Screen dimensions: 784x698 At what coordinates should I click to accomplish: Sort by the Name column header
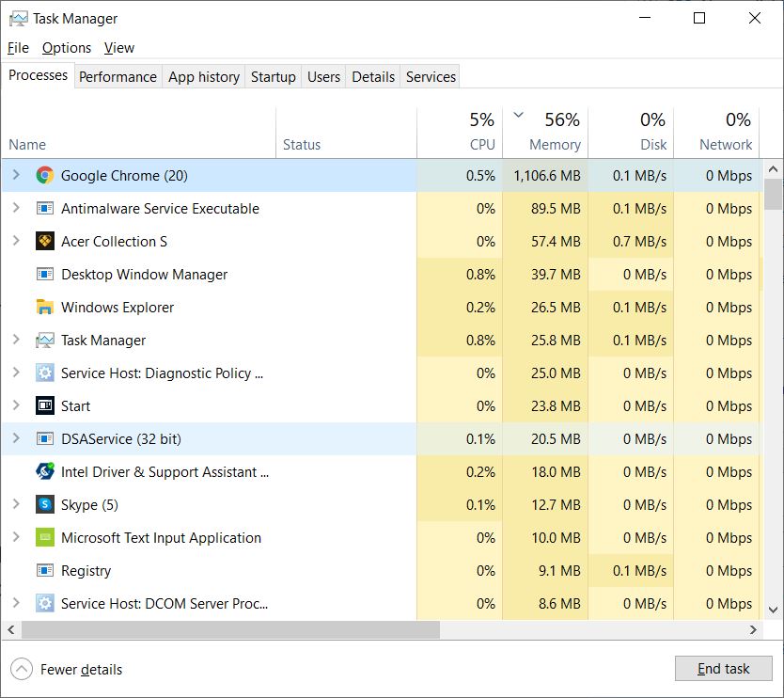[138, 133]
